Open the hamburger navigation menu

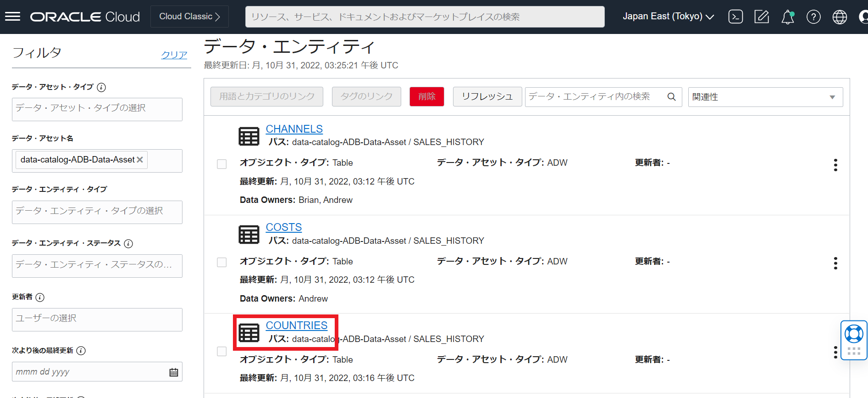12,17
